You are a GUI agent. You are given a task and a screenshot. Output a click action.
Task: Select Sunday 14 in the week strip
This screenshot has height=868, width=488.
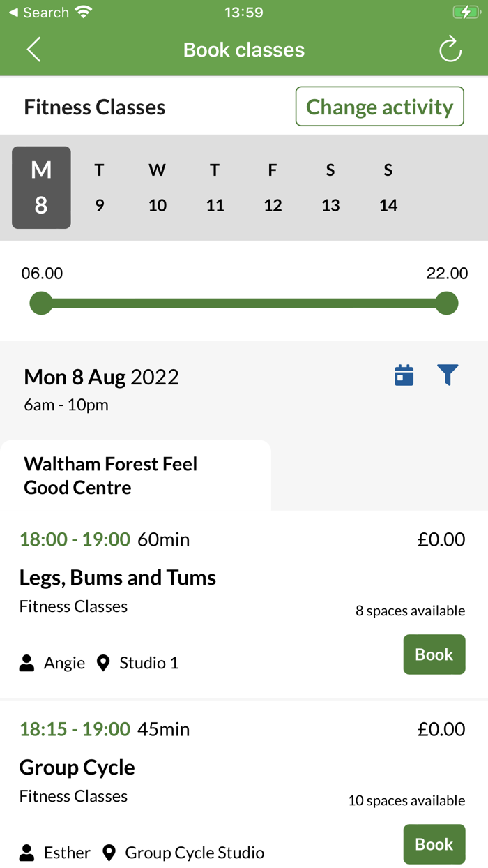[x=388, y=188]
